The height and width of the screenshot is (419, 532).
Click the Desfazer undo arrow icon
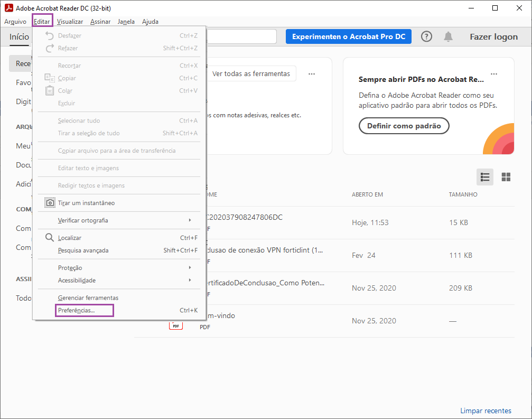click(x=50, y=35)
